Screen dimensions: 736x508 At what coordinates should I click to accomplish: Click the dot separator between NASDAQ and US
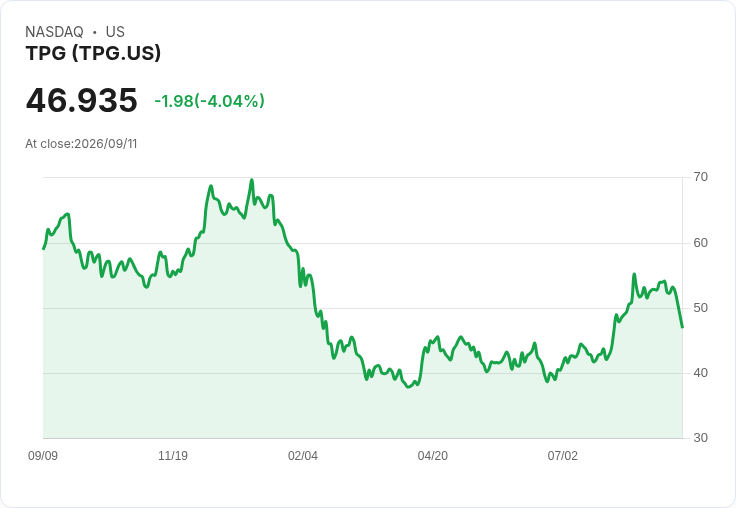click(95, 32)
